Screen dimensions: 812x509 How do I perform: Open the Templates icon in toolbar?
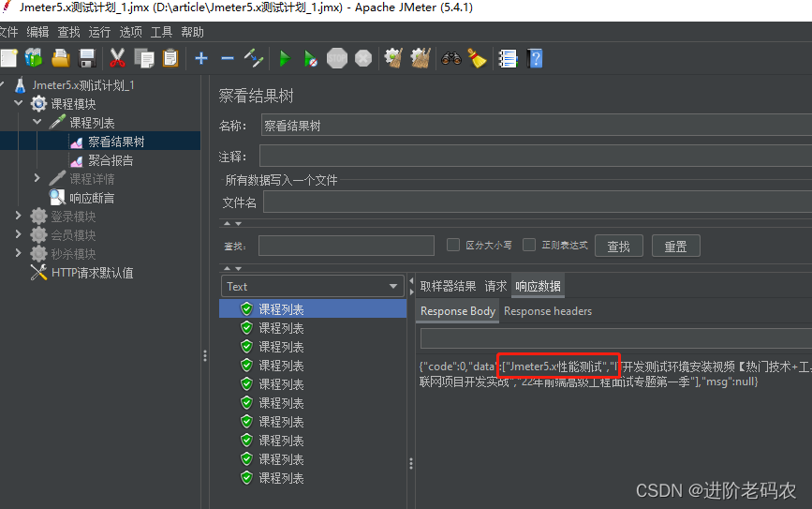coord(34,58)
